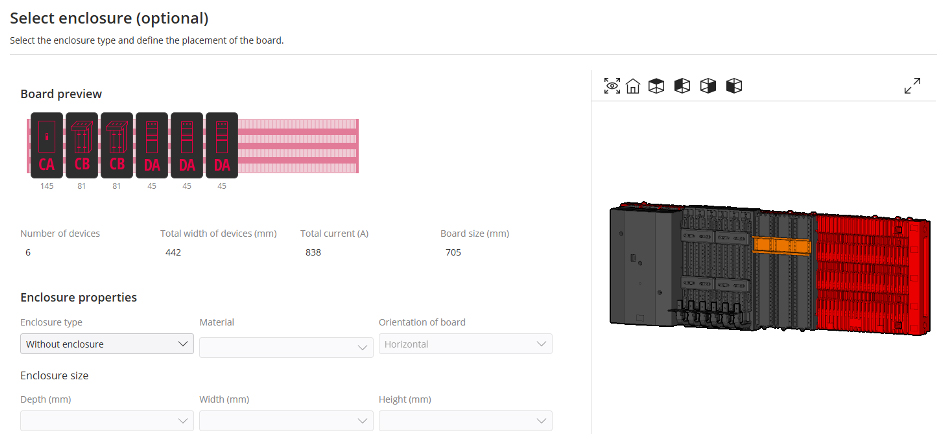Click the first DA device tile
The height and width of the screenshot is (442, 948).
click(x=152, y=145)
